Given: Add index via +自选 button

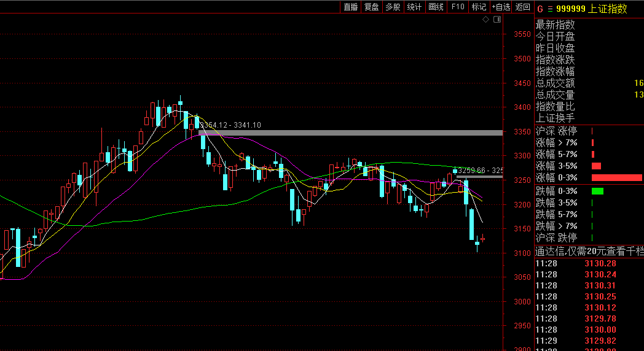Looking at the screenshot, I should coord(501,7).
